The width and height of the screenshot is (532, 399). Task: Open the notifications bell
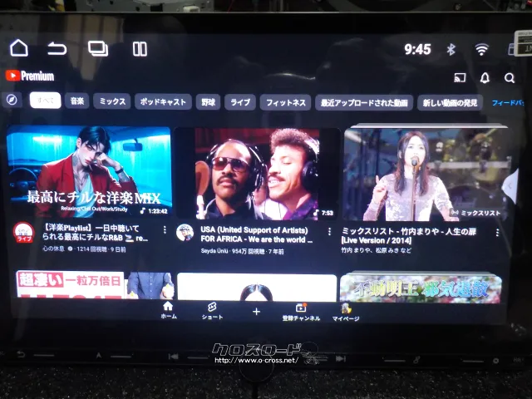click(x=485, y=78)
